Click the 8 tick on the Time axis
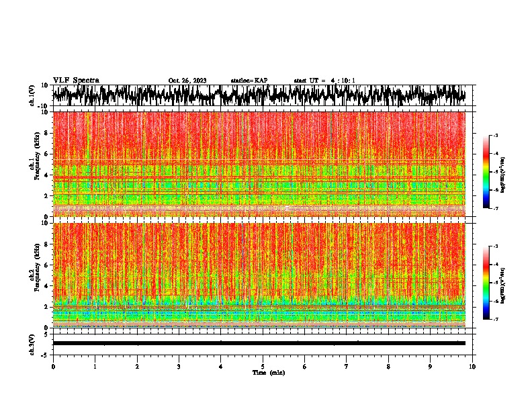Image resolution: width=532 pixels, height=411 pixels. coord(388,367)
